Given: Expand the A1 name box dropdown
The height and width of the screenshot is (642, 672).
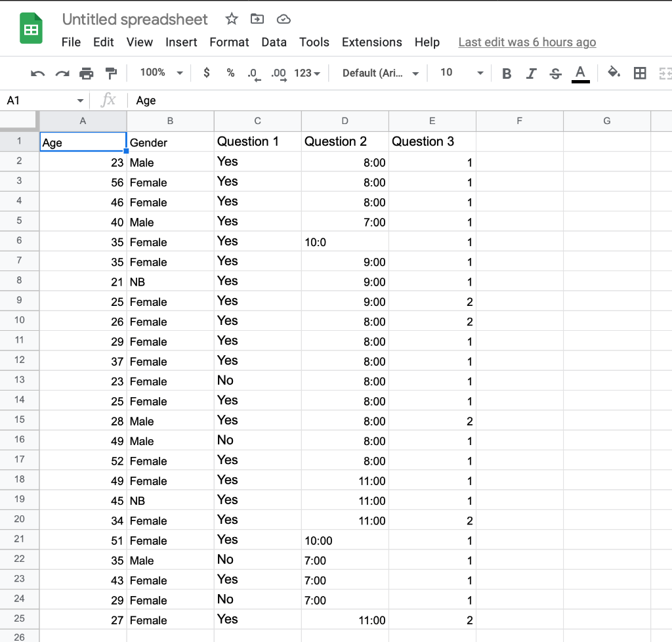Looking at the screenshot, I should 80,100.
